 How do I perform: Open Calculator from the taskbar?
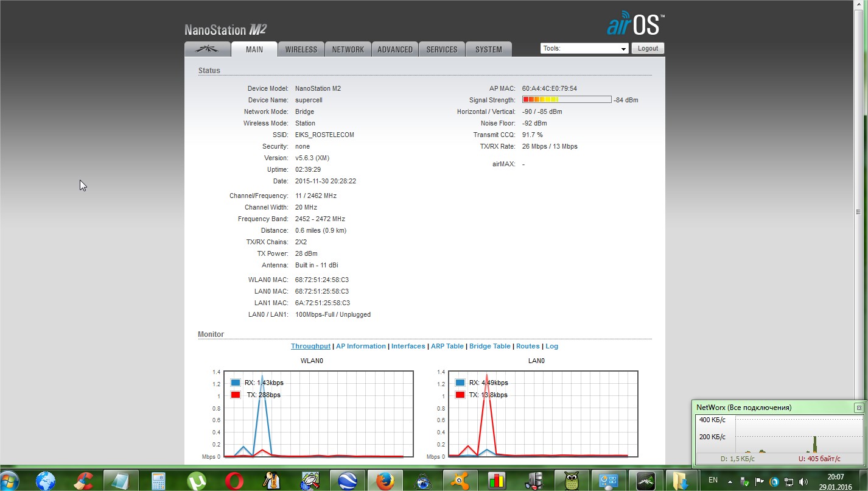[159, 481]
